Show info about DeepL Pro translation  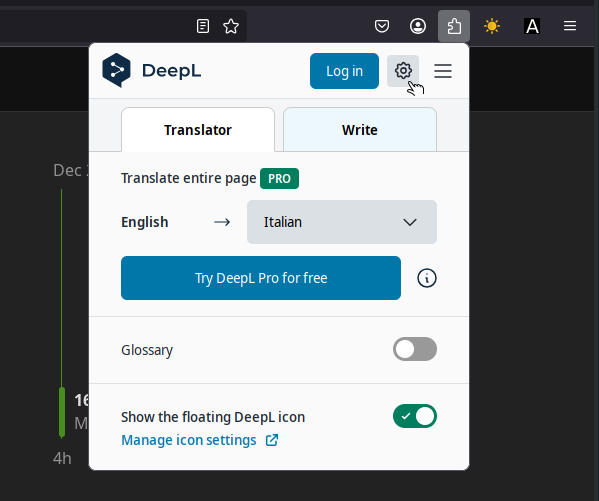(427, 278)
